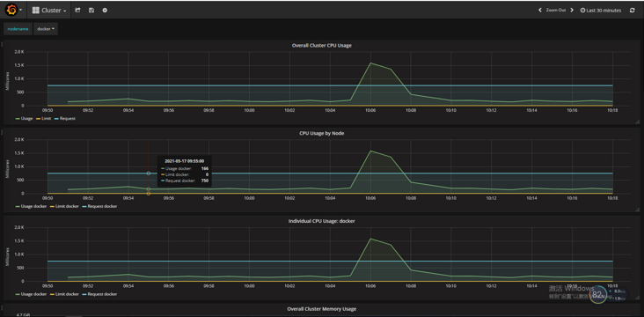Click the 82 percent floating monitor widget
Viewport: 644px width, 317px height.
[597, 294]
